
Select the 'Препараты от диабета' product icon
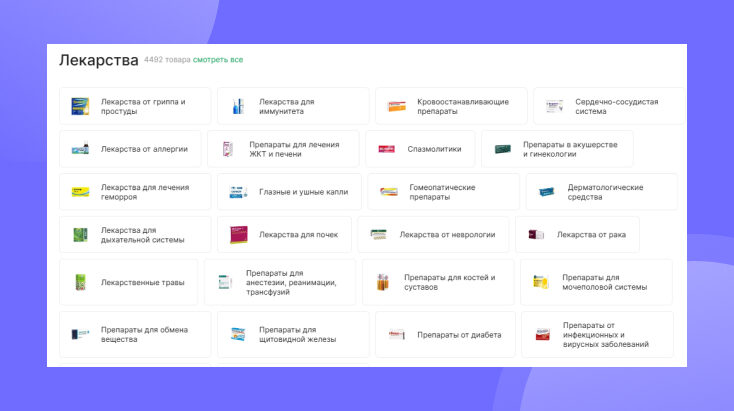click(x=396, y=334)
